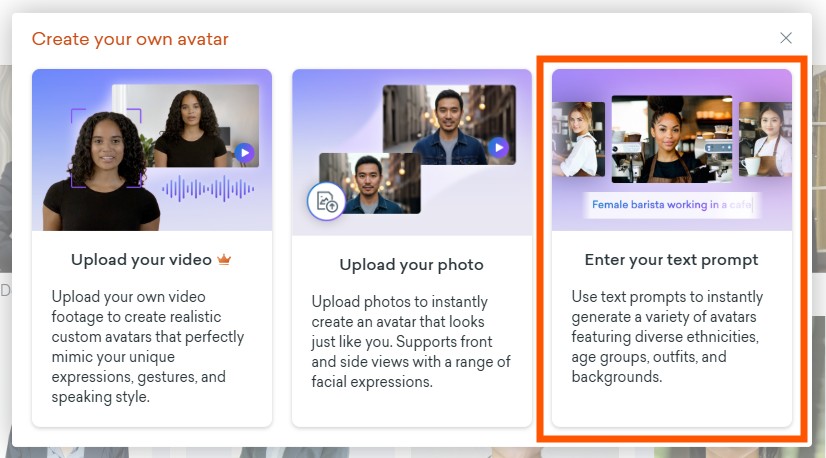Click the Female barista sample prompt field
The image size is (826, 458).
tap(671, 205)
